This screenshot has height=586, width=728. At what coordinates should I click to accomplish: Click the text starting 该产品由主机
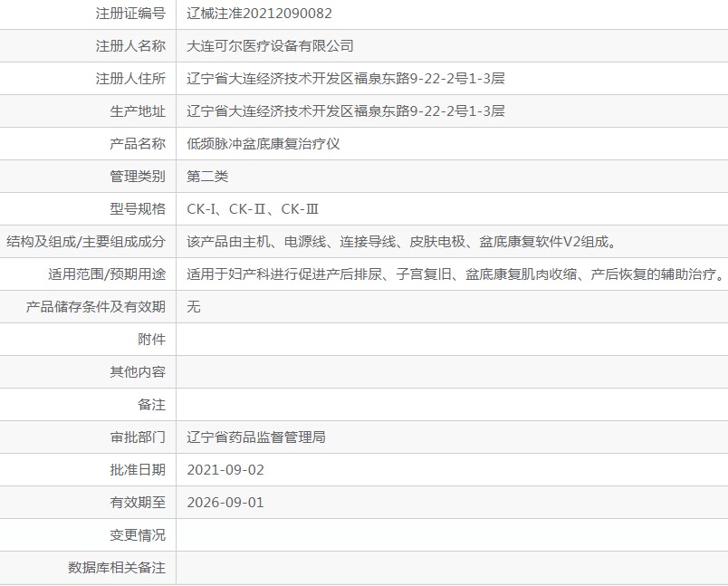[402, 242]
